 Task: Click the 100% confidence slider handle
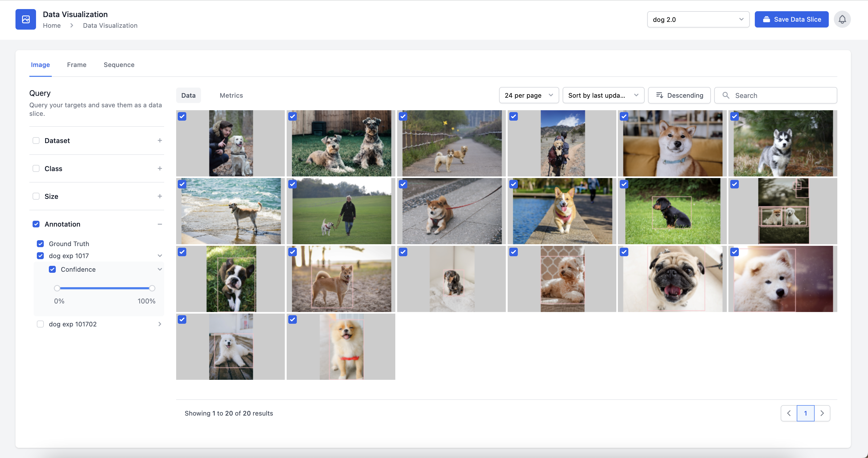152,288
